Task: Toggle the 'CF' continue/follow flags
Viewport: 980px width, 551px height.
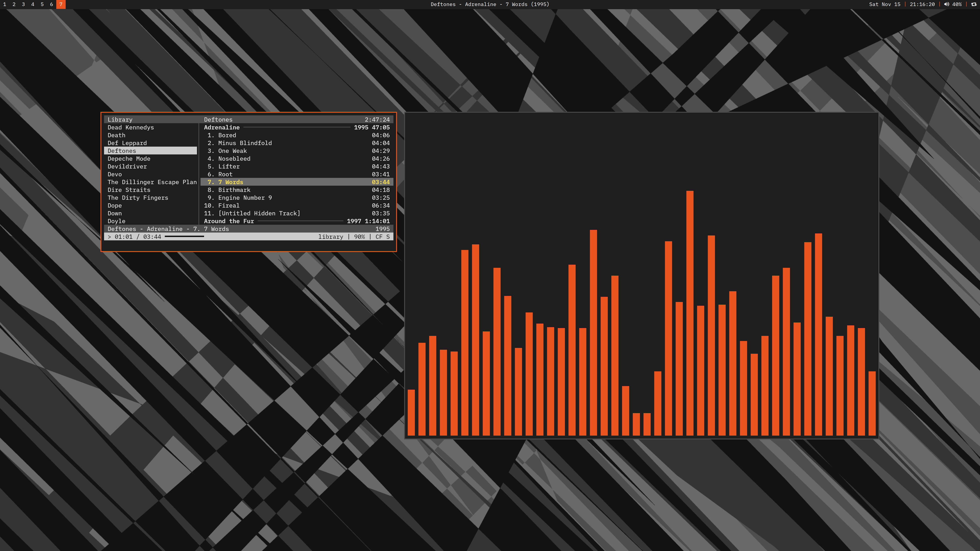Action: pos(379,237)
